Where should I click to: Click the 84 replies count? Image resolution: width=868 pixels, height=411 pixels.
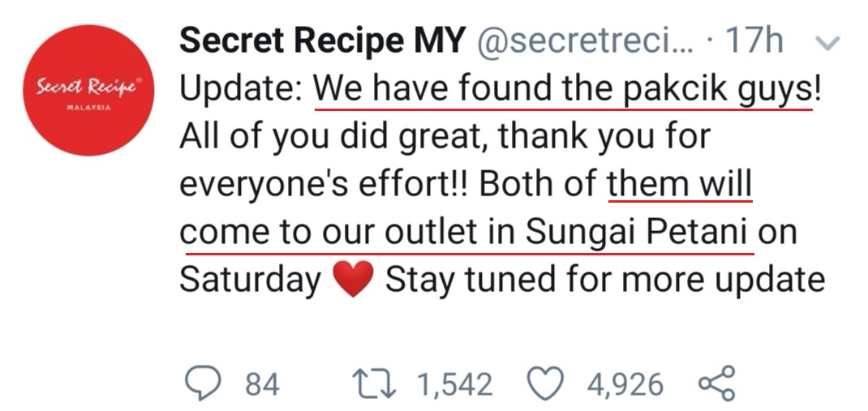tap(262, 384)
